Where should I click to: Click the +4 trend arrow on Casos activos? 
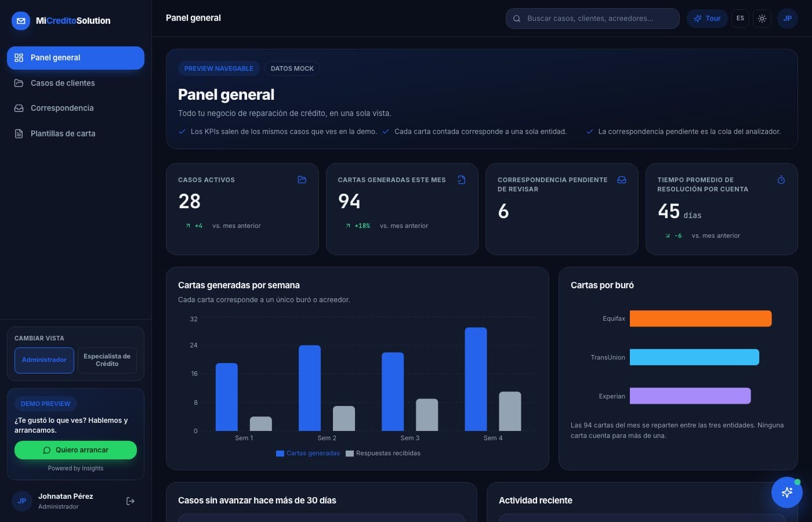[x=188, y=226]
